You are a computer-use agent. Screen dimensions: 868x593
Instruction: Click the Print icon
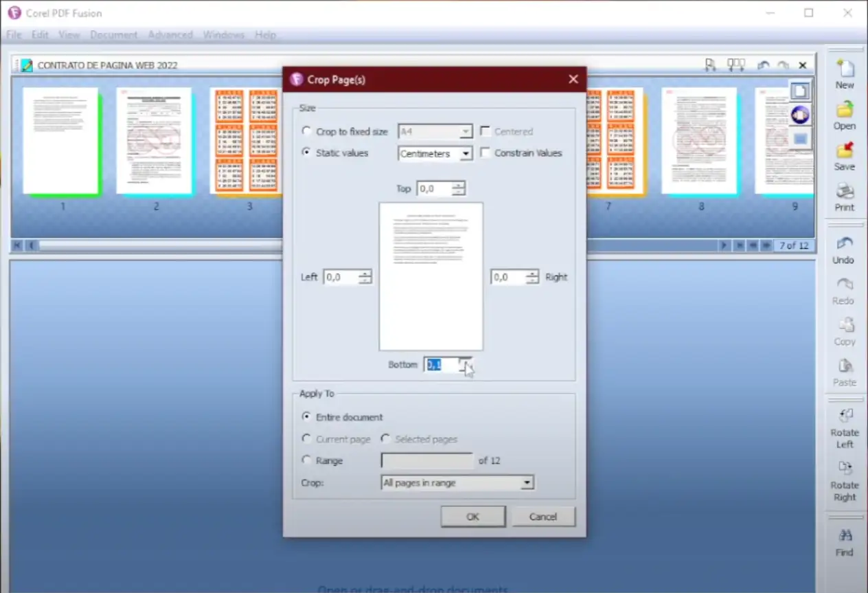click(844, 192)
